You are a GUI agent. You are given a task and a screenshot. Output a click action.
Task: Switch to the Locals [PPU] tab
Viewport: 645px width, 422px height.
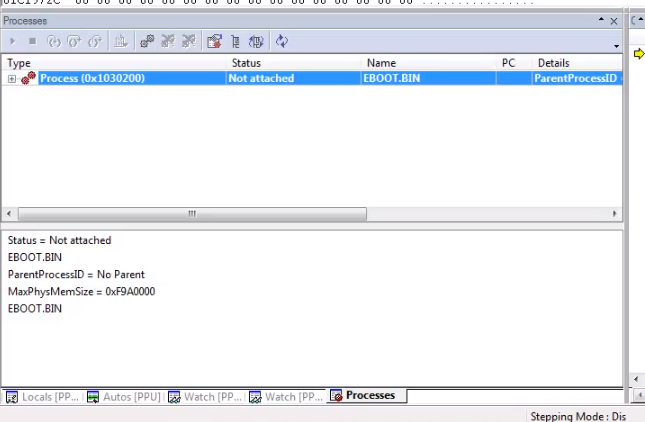(x=43, y=397)
